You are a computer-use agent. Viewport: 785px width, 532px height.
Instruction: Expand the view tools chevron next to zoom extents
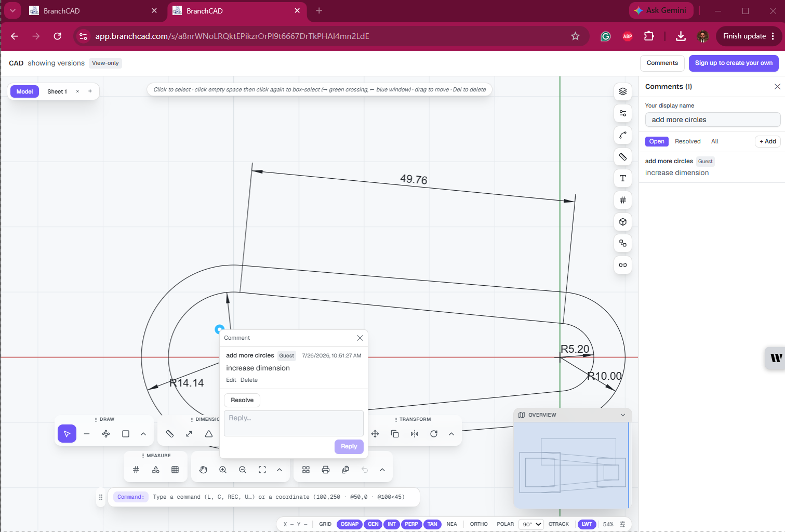click(280, 470)
